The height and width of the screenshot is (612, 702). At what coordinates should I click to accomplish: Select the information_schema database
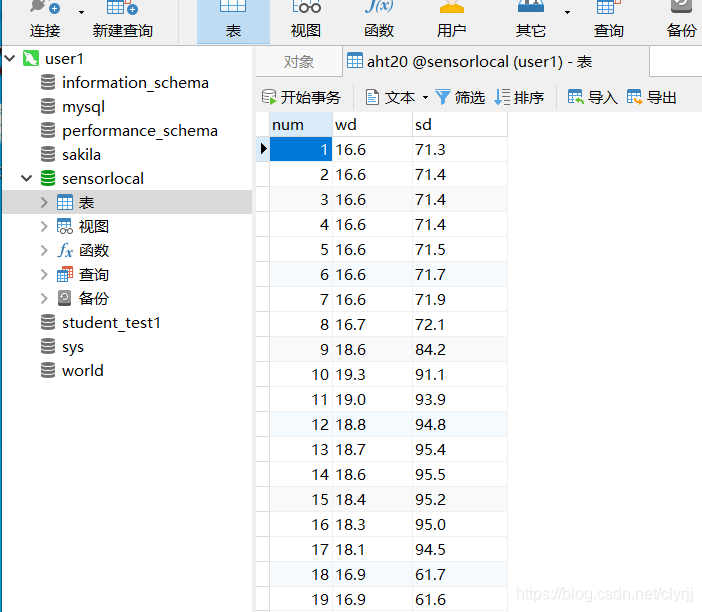(x=135, y=83)
